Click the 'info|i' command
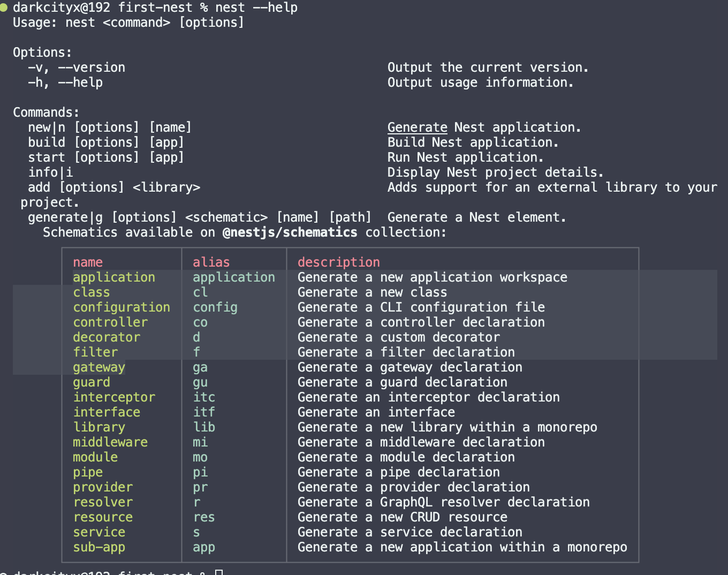 (50, 172)
